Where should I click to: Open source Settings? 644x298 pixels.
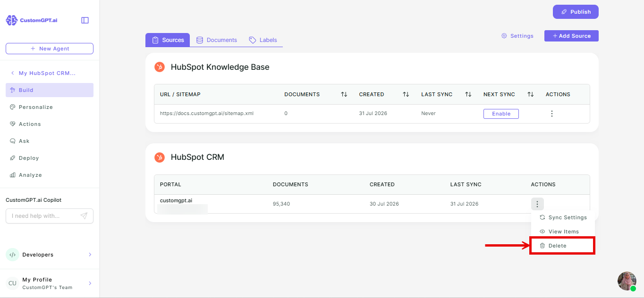(x=517, y=36)
